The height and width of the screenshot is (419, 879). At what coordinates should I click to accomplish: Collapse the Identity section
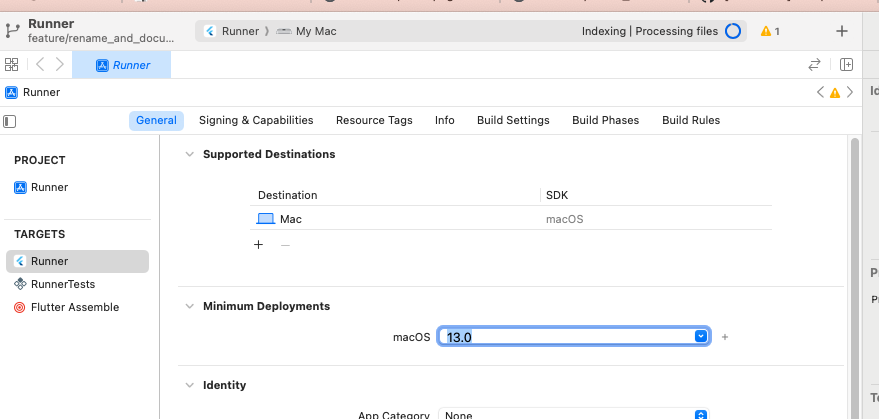click(x=189, y=385)
